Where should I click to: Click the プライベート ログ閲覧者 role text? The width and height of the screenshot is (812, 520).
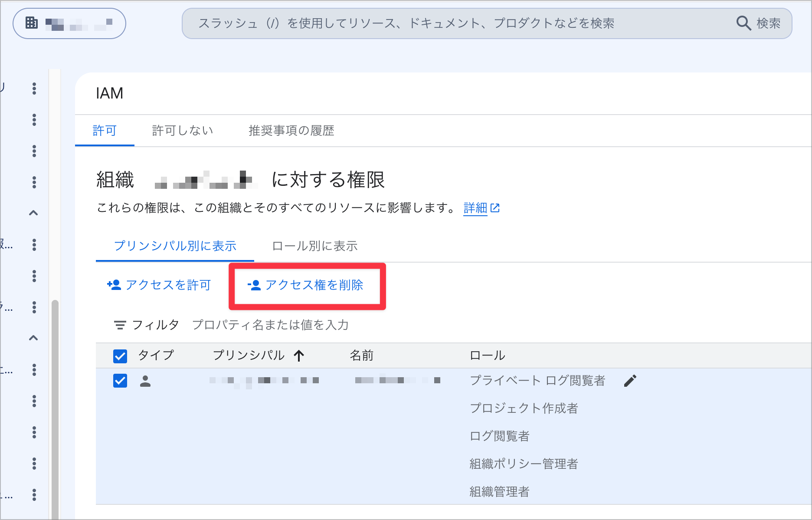(x=537, y=381)
